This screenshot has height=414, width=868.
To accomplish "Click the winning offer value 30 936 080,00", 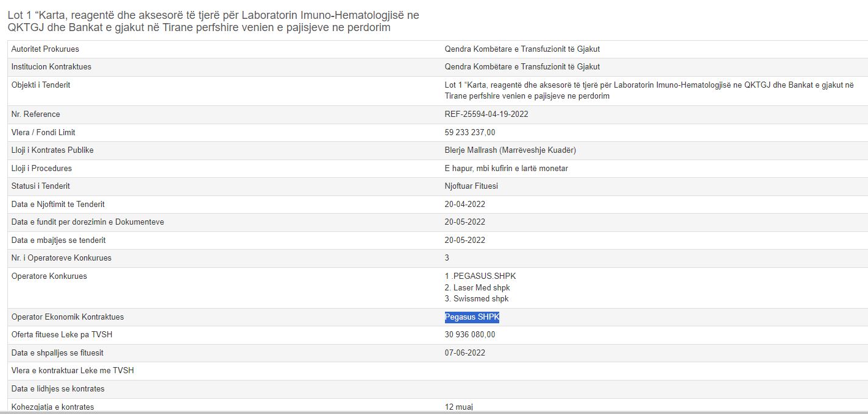I will [x=470, y=335].
